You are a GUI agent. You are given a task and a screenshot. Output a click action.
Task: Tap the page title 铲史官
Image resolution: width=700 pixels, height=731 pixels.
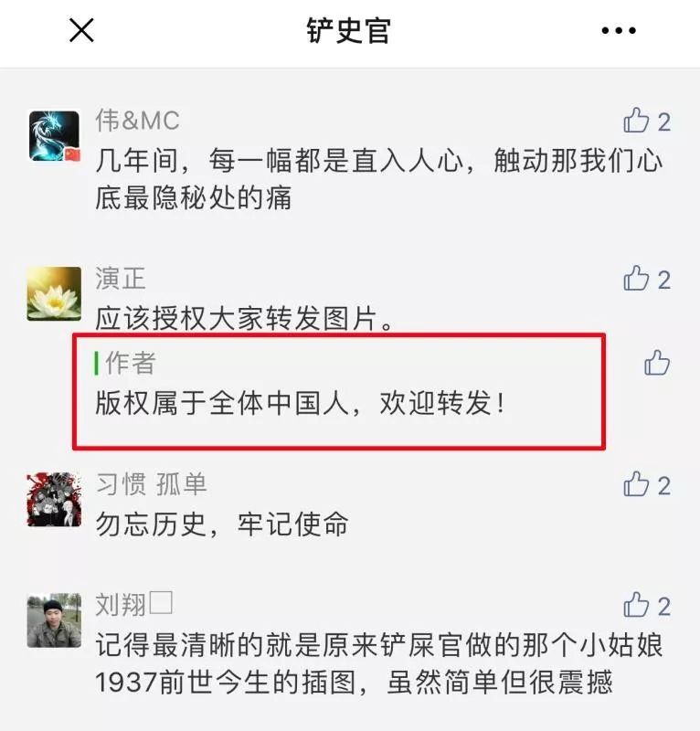[348, 31]
